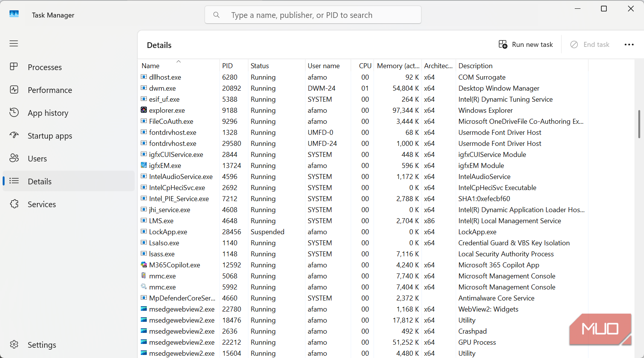Click the End task button

[x=590, y=45]
